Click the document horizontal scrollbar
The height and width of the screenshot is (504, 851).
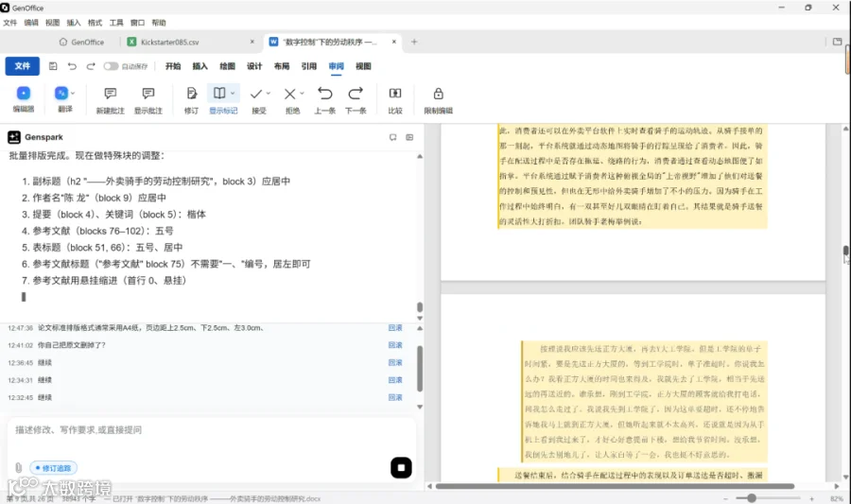point(615,486)
